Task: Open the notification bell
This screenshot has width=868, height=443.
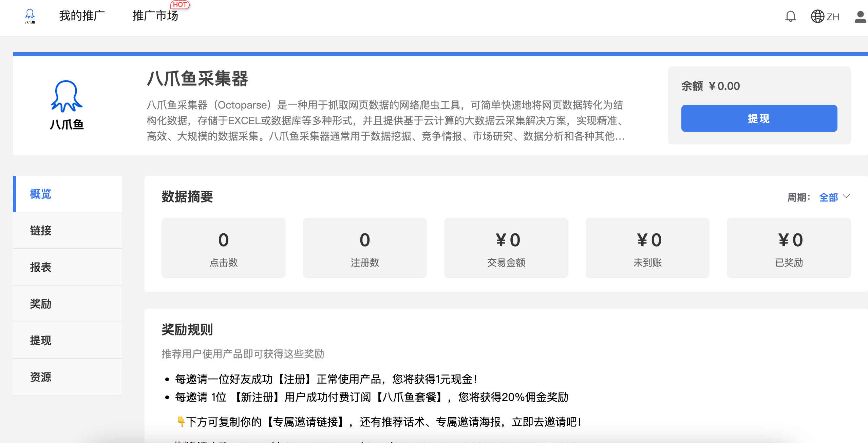Action: [x=790, y=16]
